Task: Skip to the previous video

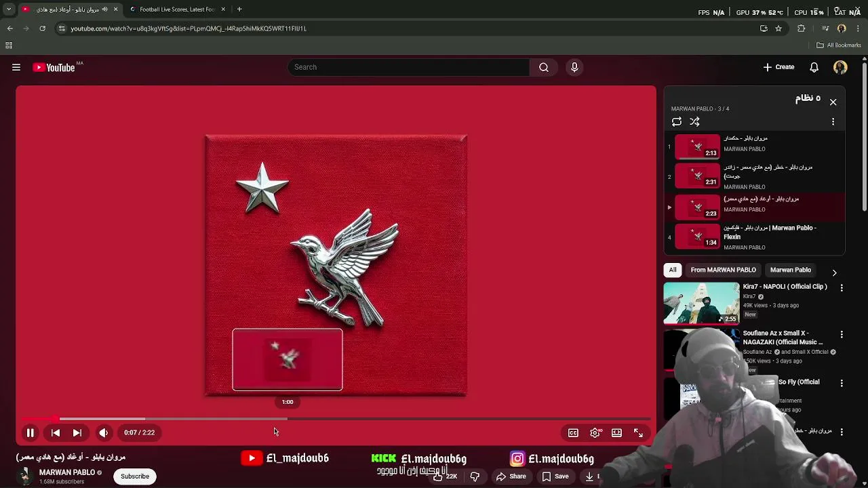Action: pyautogui.click(x=56, y=432)
